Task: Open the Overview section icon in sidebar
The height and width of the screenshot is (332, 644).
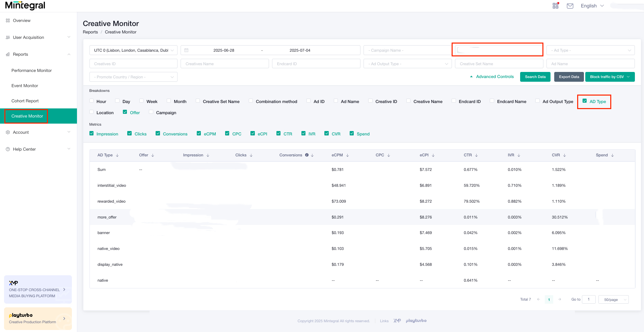Action: (7, 20)
